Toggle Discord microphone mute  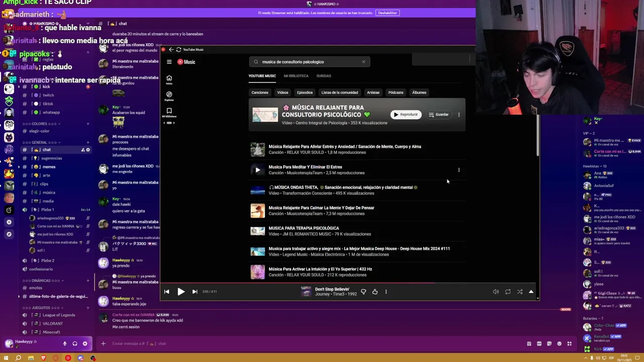click(x=64, y=344)
